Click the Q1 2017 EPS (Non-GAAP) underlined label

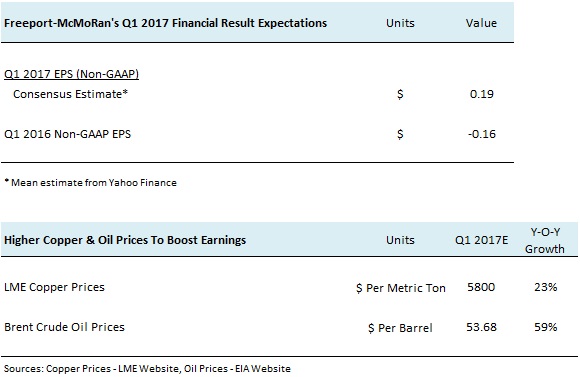coord(71,74)
